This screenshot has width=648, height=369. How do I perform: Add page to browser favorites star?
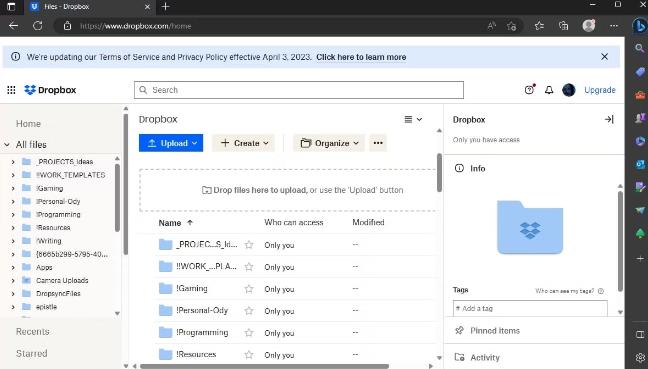pos(511,26)
